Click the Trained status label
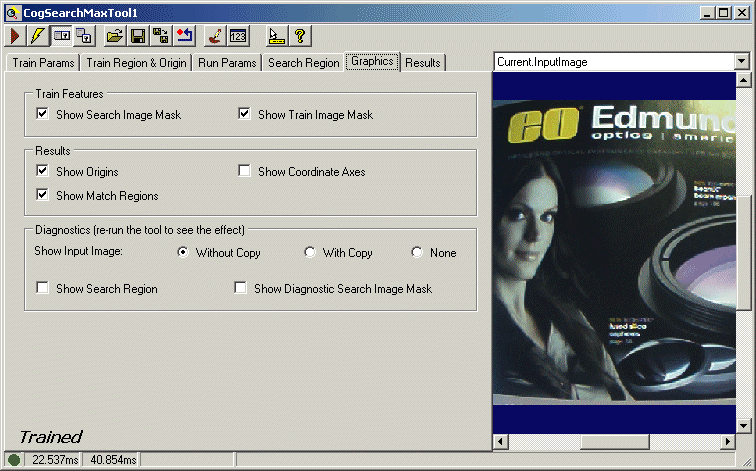756x471 pixels. [x=51, y=437]
